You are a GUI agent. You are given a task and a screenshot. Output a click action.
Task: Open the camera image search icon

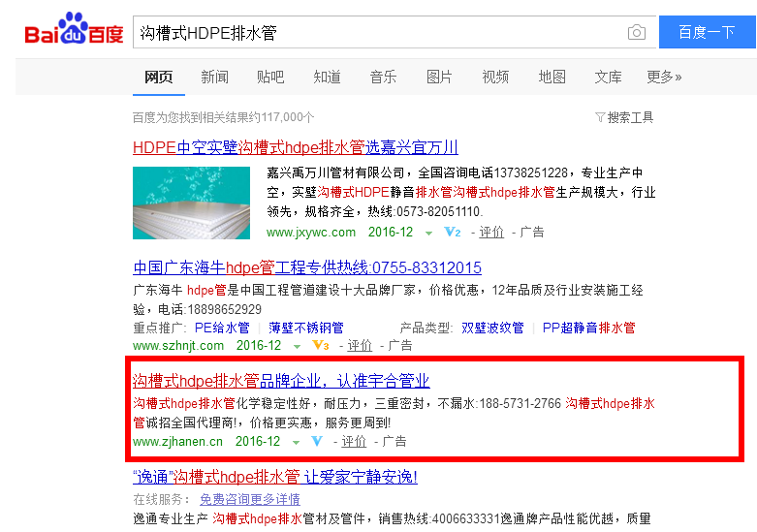636,32
